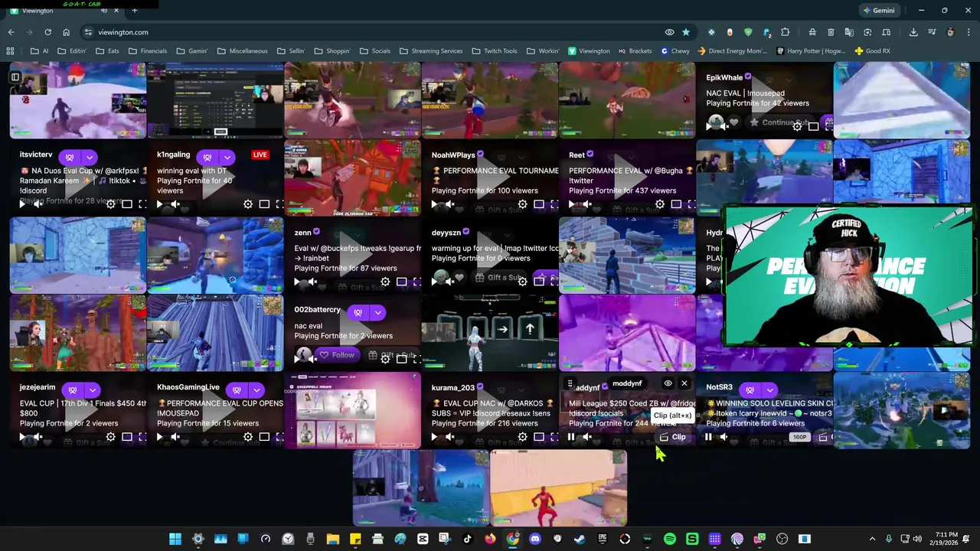Unmute the maddynf stream
The height and width of the screenshot is (551, 980).
pos(587,437)
